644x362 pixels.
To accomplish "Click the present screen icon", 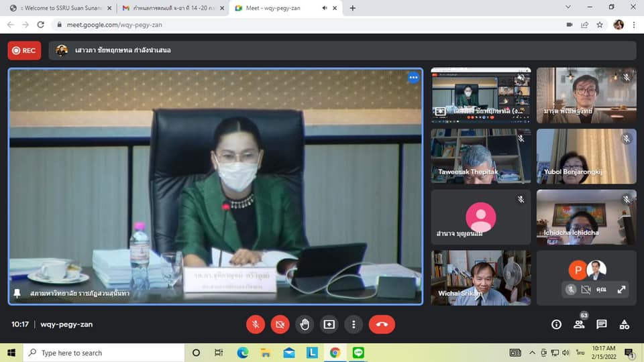I will (329, 324).
